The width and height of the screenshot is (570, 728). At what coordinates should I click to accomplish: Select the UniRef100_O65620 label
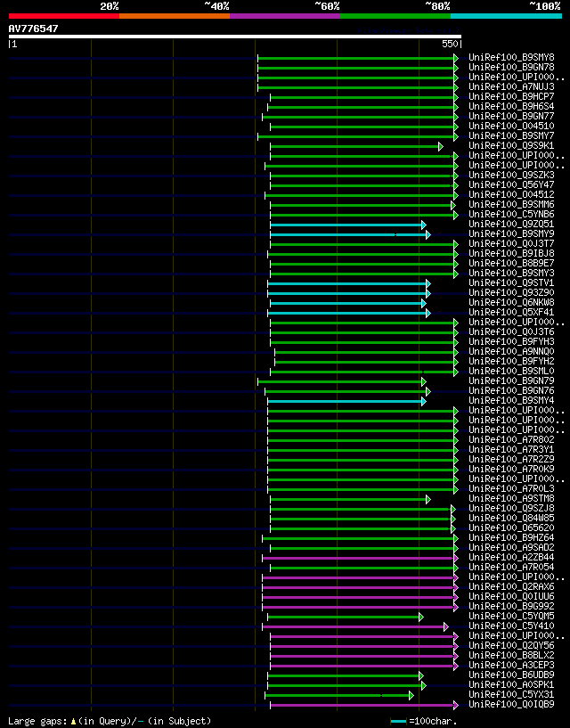click(511, 528)
